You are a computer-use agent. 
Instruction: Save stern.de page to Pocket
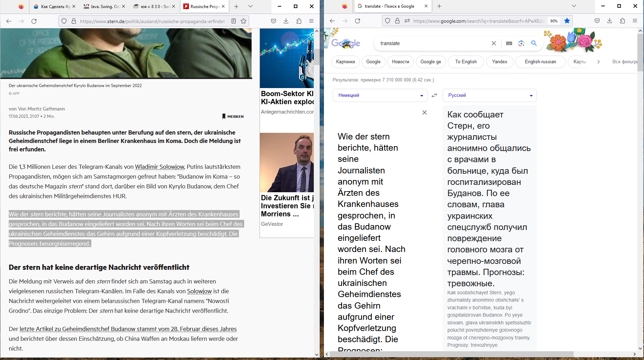click(274, 21)
